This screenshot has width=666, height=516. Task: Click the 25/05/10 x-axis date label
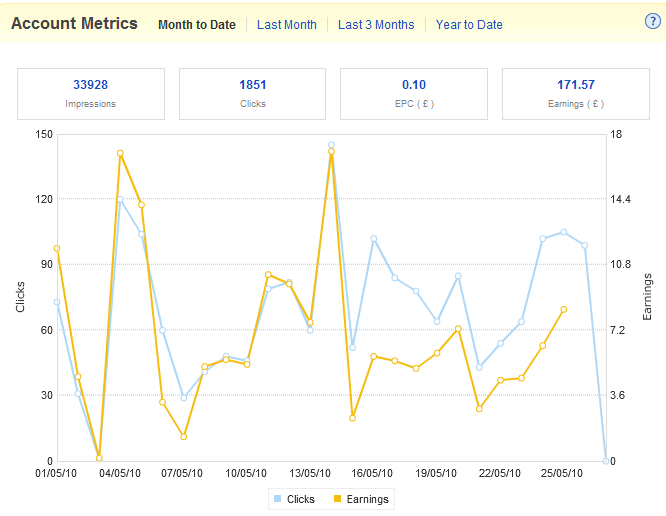point(563,474)
